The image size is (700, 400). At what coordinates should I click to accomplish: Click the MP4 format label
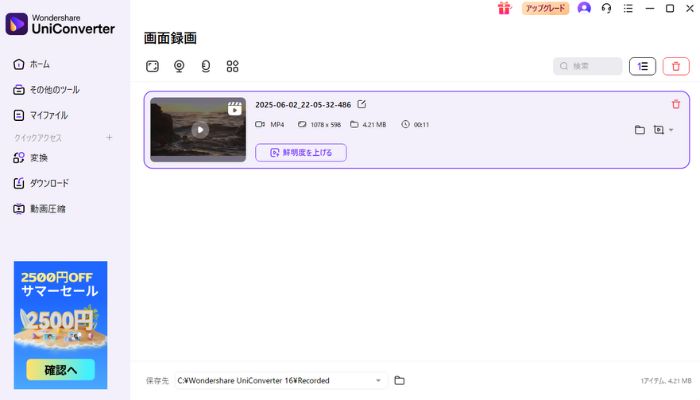(x=277, y=125)
